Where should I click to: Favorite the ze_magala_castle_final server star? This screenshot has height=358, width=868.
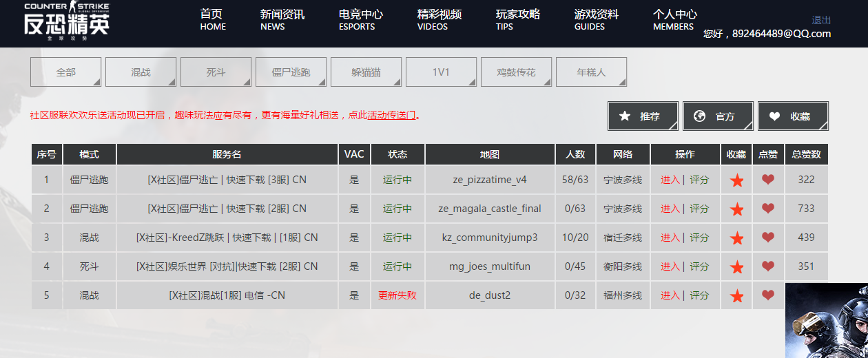tap(737, 209)
